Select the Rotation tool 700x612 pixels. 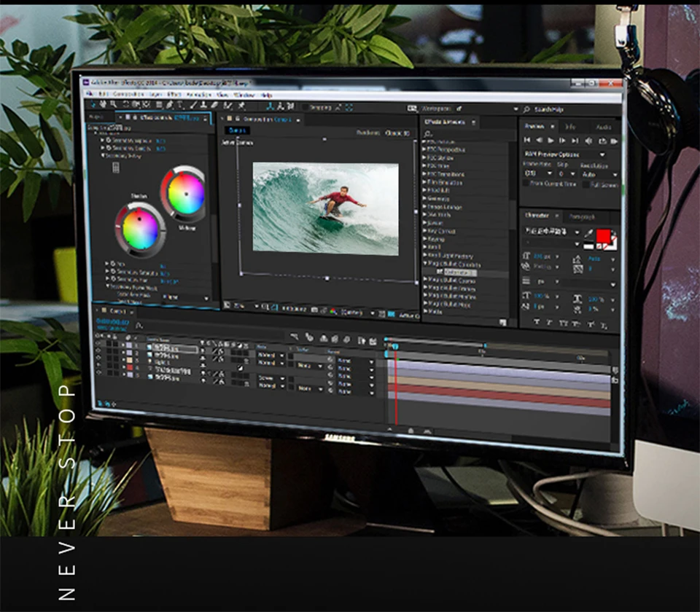coord(125,105)
